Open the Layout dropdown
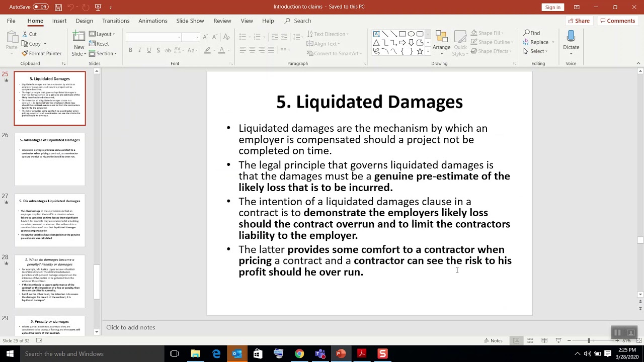 pyautogui.click(x=102, y=34)
